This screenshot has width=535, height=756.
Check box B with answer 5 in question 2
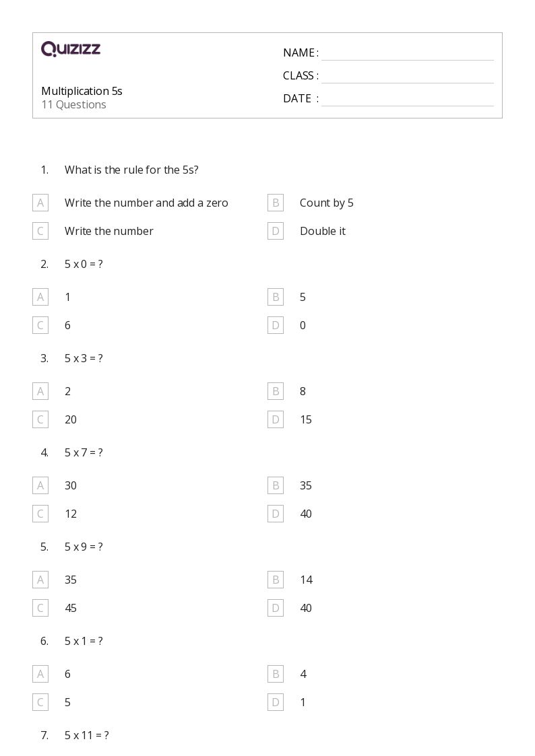point(276,297)
